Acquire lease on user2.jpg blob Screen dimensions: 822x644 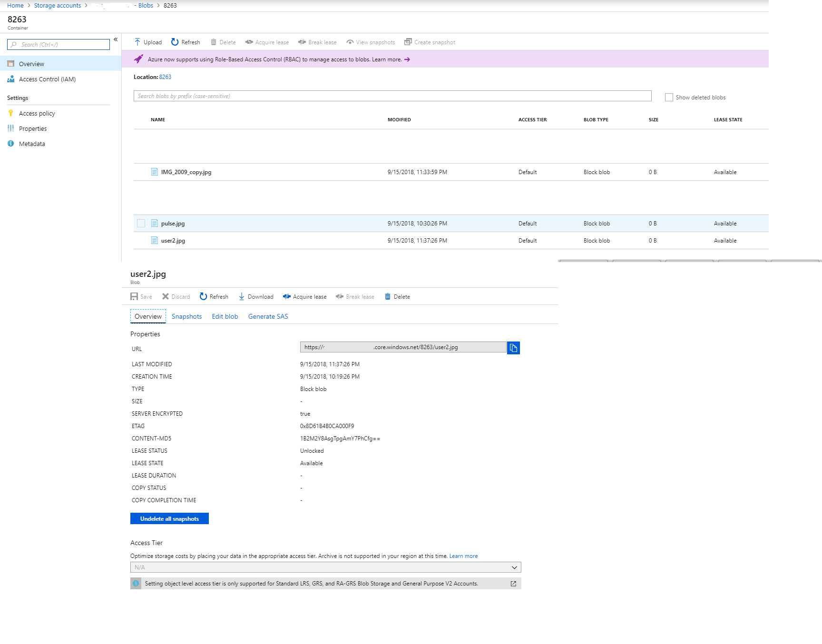[x=305, y=296]
